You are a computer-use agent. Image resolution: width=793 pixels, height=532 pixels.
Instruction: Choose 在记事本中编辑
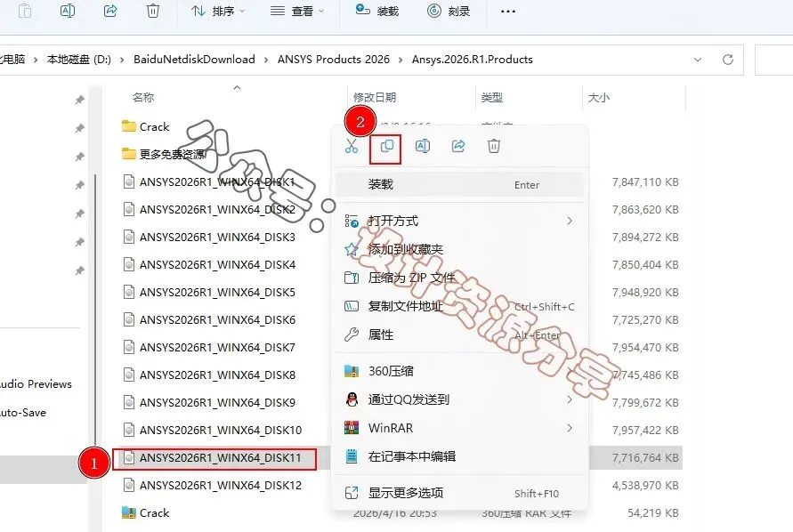(x=460, y=456)
